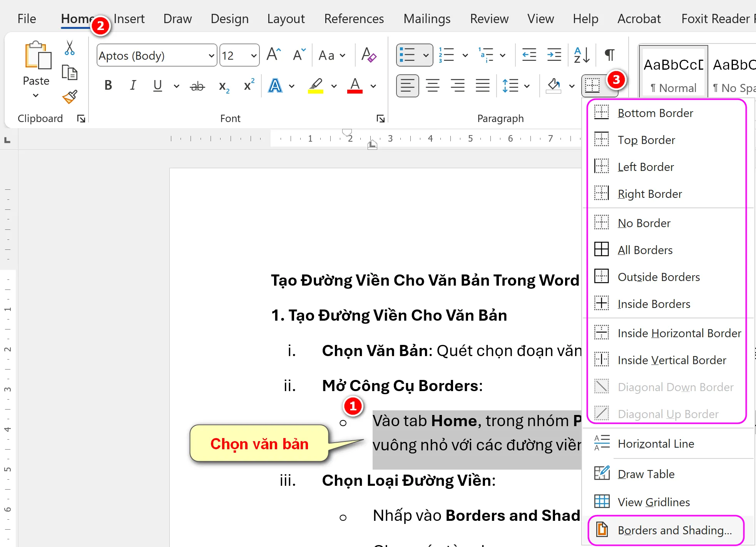756x547 pixels.
Task: Open the font size dropdown
Action: coord(253,55)
